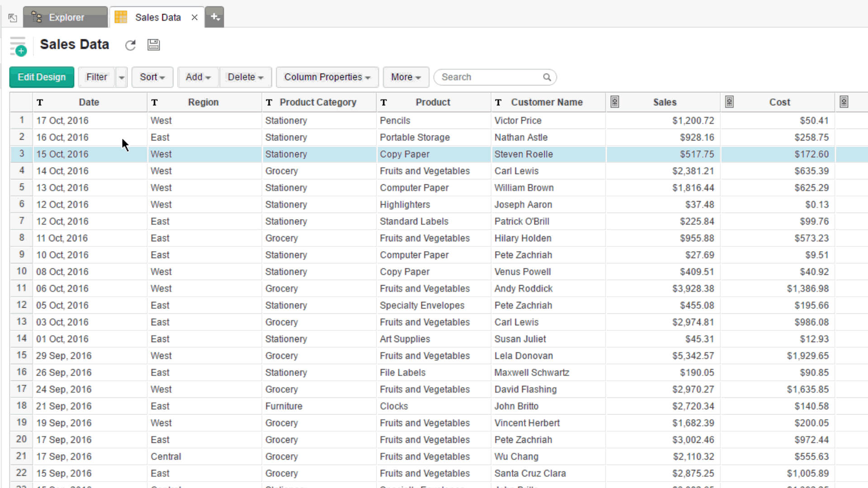Viewport: 868px width, 488px height.
Task: Select row number 5 header
Action: pyautogui.click(x=22, y=187)
